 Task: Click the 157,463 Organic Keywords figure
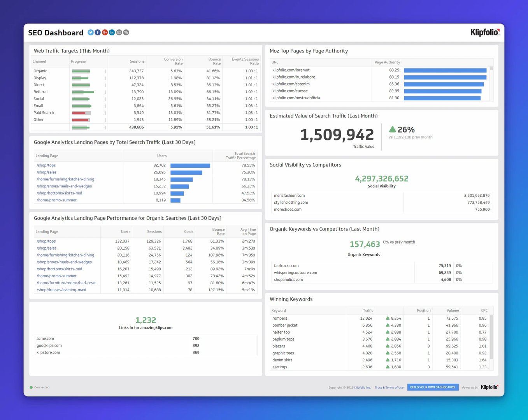(365, 244)
